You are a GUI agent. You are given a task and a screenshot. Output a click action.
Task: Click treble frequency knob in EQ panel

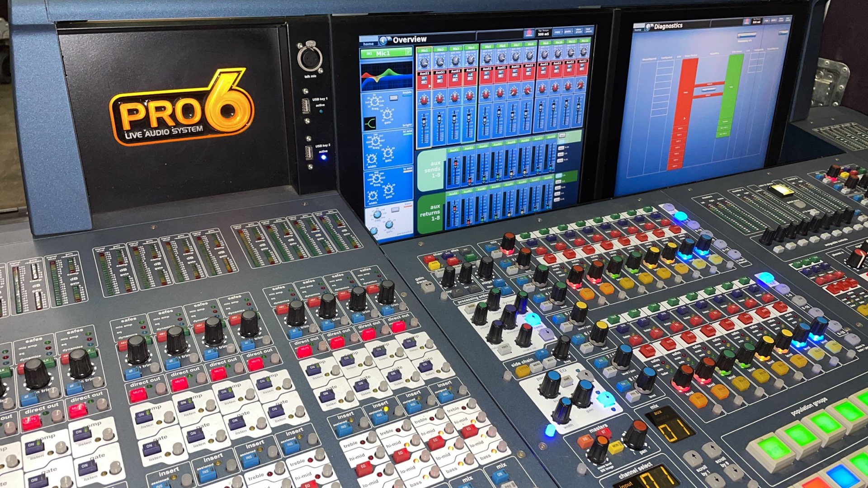point(375,101)
